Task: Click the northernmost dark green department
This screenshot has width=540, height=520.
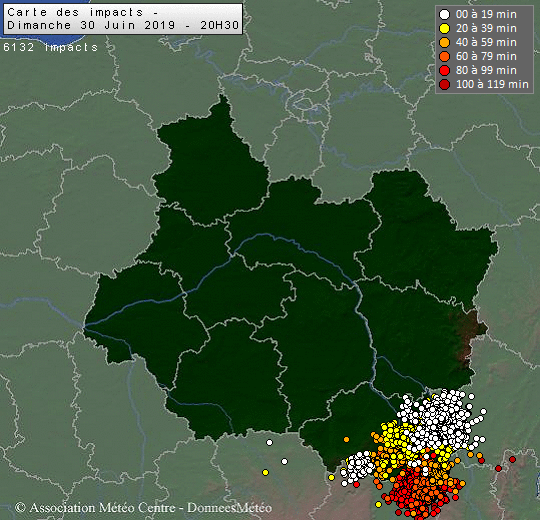Action: point(210,162)
